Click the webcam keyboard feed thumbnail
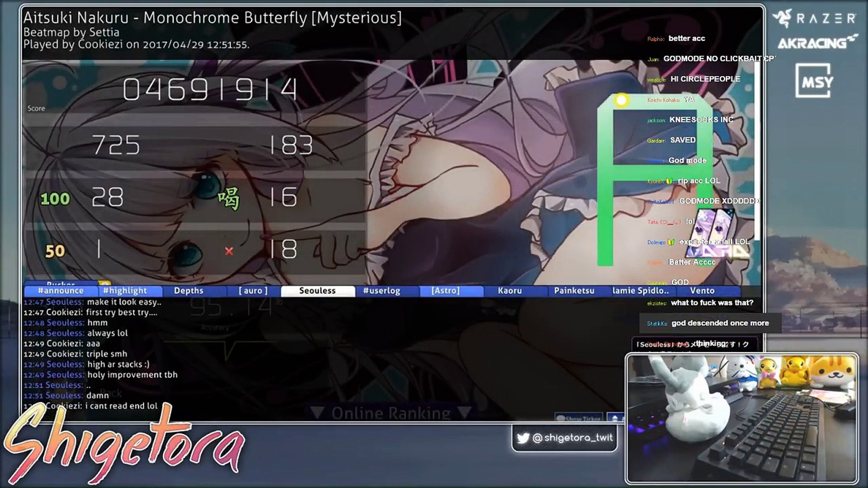 741,419
